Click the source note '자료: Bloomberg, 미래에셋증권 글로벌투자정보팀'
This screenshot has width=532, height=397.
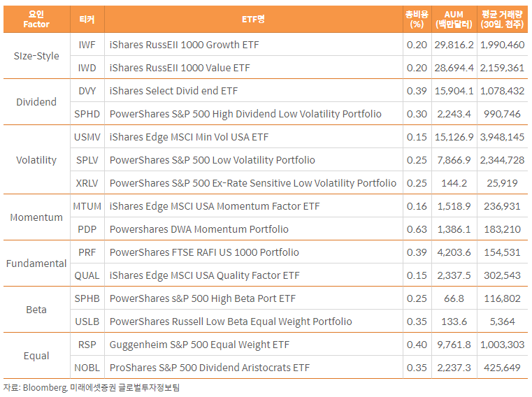pyautogui.click(x=92, y=387)
